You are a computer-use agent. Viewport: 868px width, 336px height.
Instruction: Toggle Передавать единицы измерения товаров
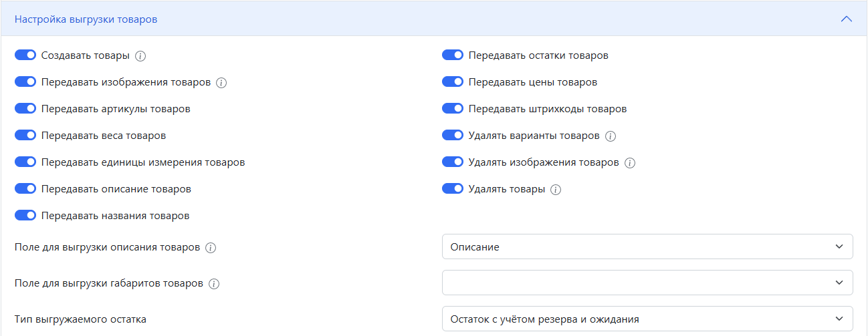[x=25, y=162]
